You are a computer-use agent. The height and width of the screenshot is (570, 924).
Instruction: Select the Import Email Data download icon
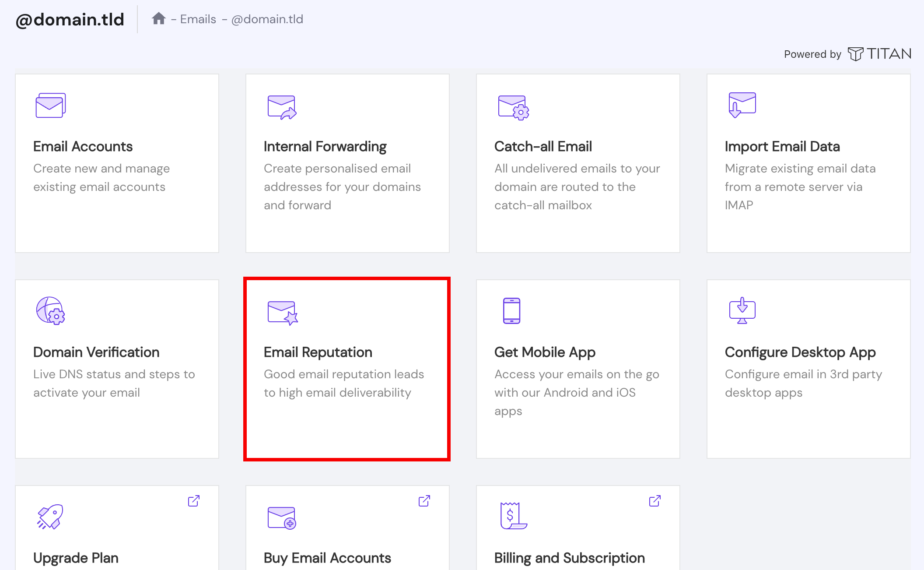point(742,105)
